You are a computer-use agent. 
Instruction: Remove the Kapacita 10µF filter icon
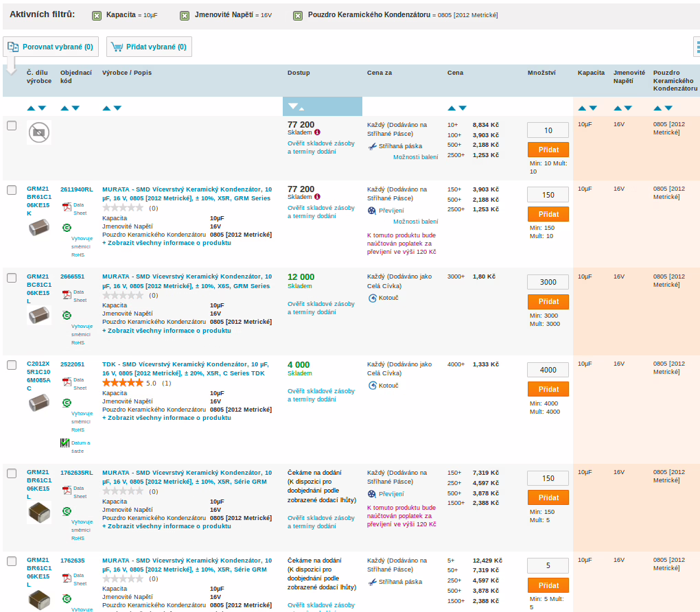[97, 16]
